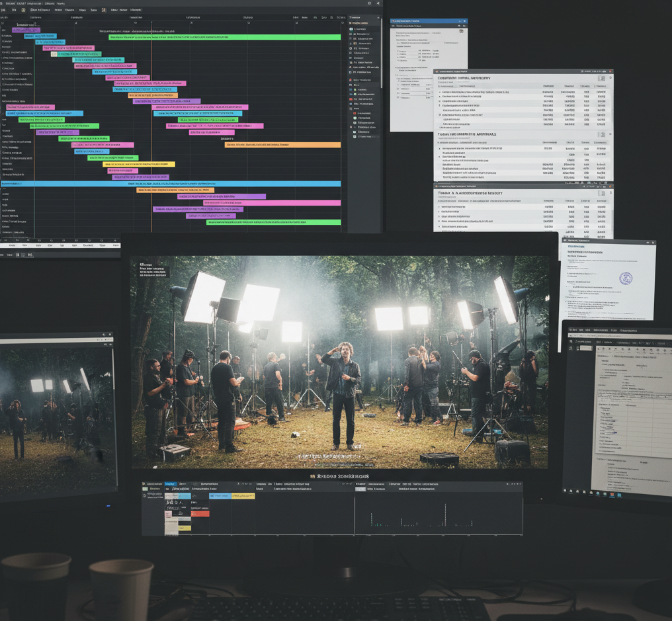This screenshot has width=672, height=621.
Task: Expand the first row in the third report table
Action: tap(440, 207)
